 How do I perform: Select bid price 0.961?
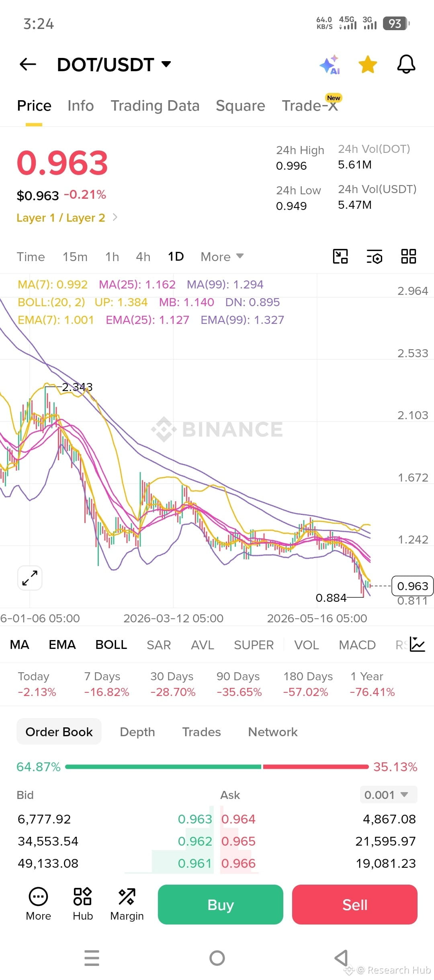pos(195,863)
